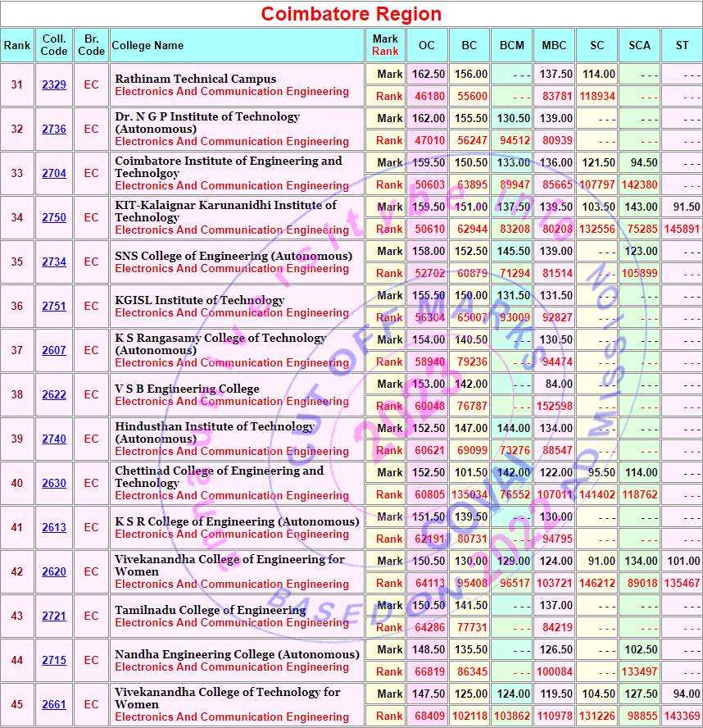Click the Coimbatore Region title
This screenshot has height=728, width=703.
[x=351, y=14]
